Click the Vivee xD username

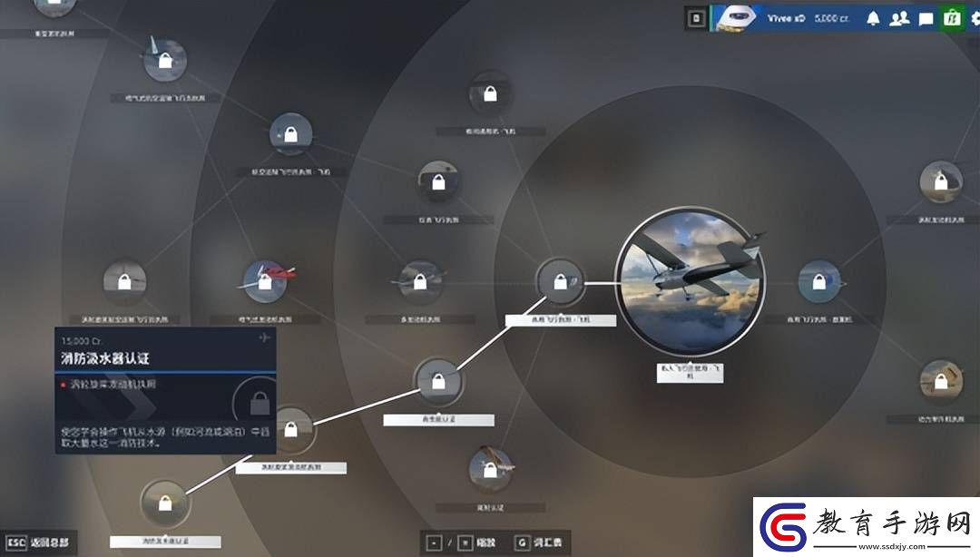click(x=786, y=19)
